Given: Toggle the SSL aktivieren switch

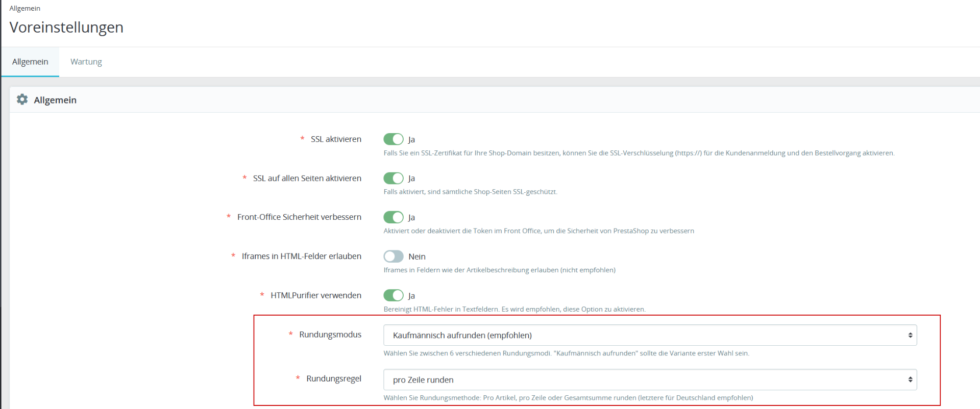Looking at the screenshot, I should click(x=394, y=139).
